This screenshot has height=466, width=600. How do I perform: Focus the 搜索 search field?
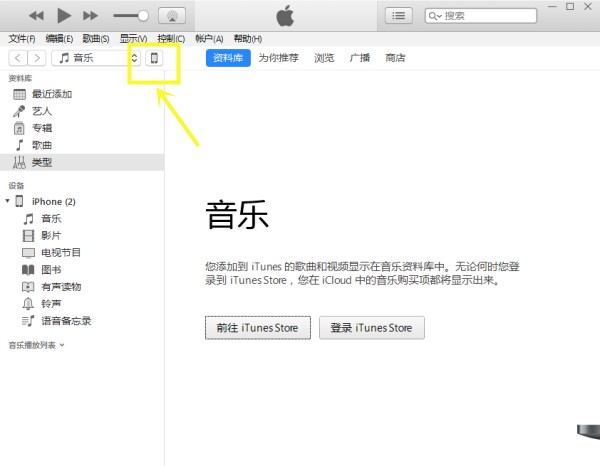click(x=481, y=16)
